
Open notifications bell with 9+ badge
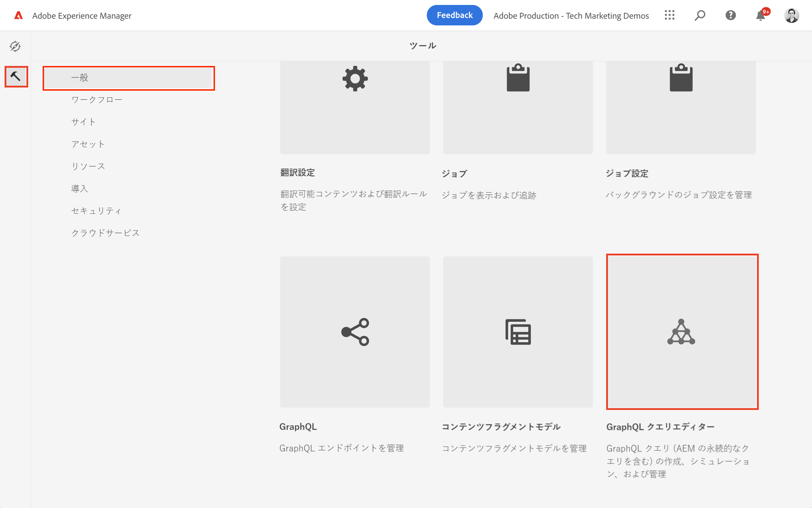pos(761,16)
